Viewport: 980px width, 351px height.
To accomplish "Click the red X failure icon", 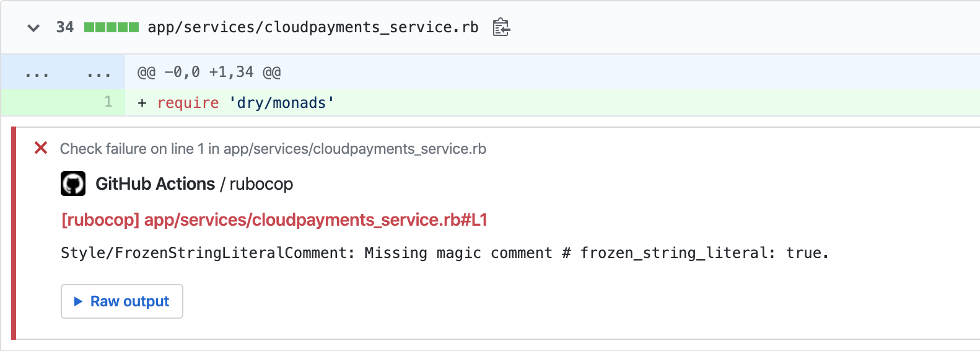I will 41,148.
